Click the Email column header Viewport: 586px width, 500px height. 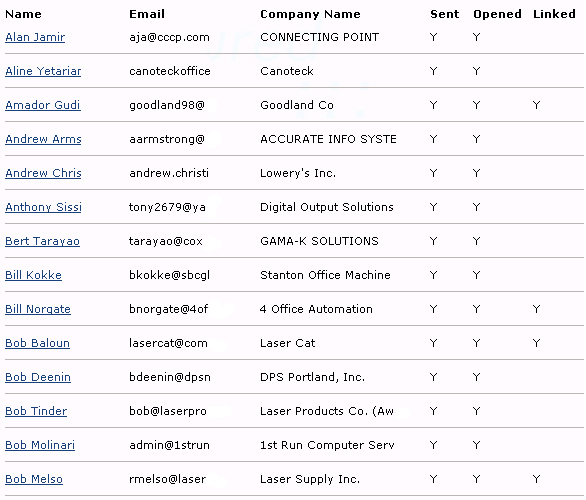pyautogui.click(x=147, y=14)
